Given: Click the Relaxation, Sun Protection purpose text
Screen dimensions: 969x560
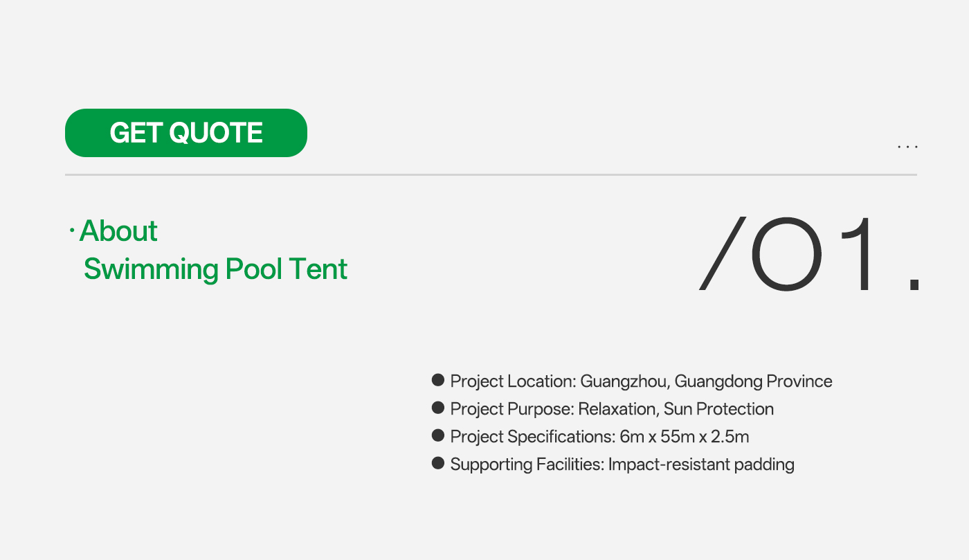Looking at the screenshot, I should [676, 409].
